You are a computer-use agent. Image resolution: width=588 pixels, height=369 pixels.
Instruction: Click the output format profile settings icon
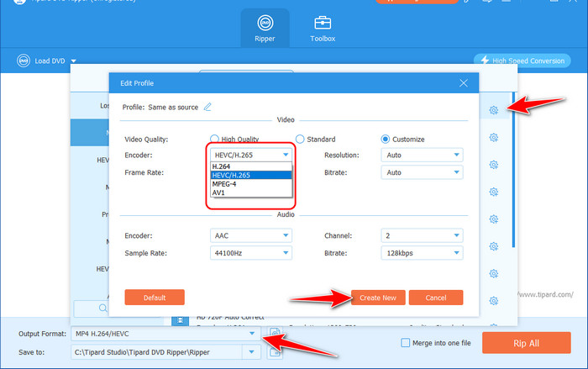point(275,332)
